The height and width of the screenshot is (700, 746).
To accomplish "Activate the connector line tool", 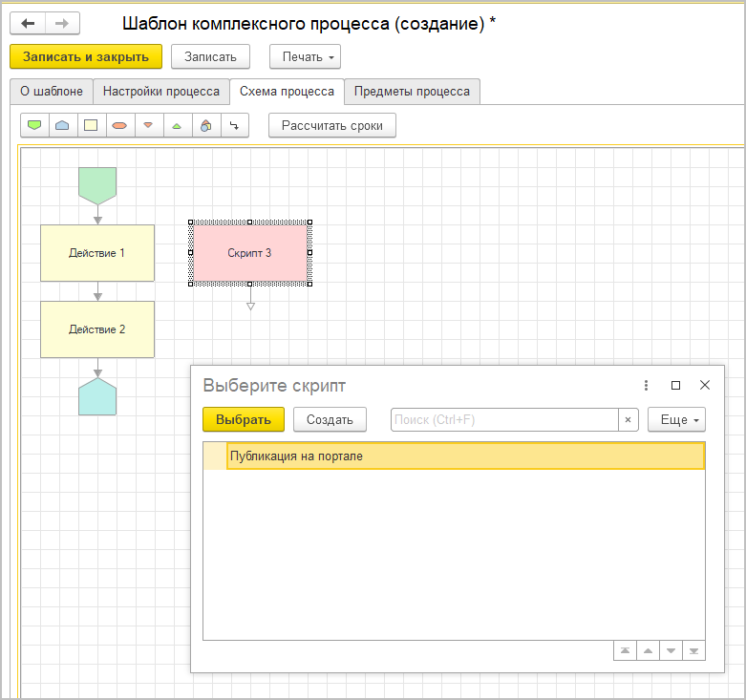I will (x=234, y=126).
